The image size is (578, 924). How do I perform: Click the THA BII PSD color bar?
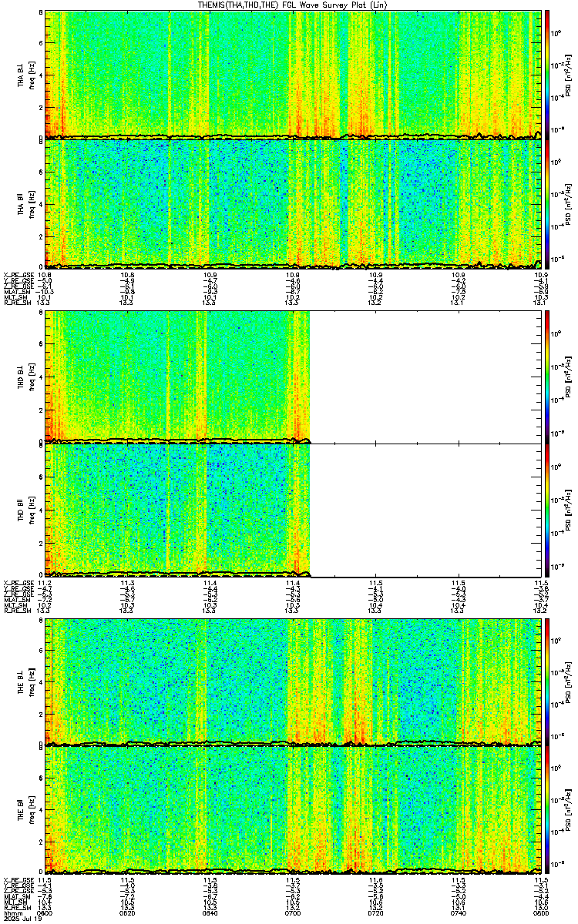547,203
